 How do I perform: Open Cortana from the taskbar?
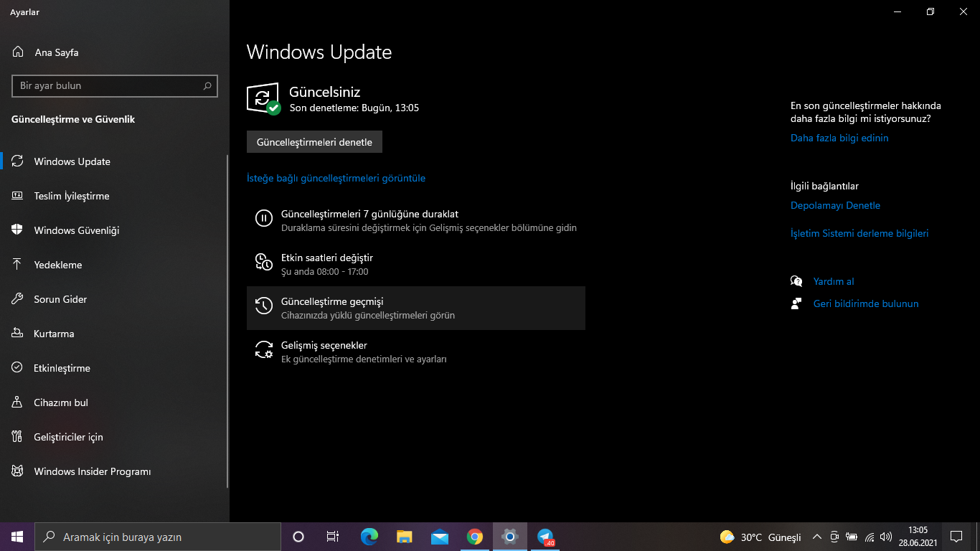298,537
